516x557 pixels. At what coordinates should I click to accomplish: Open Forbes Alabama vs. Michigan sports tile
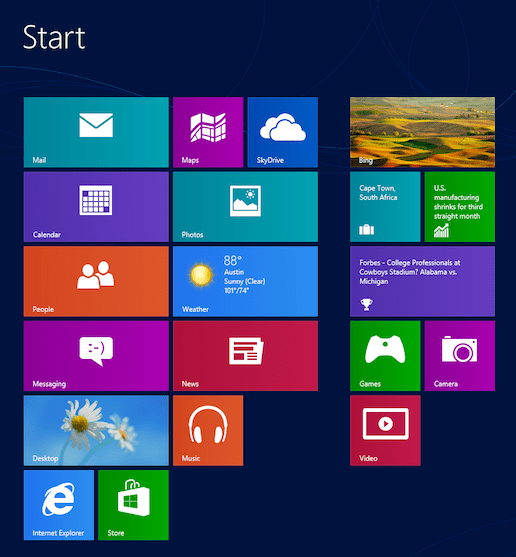[422, 281]
